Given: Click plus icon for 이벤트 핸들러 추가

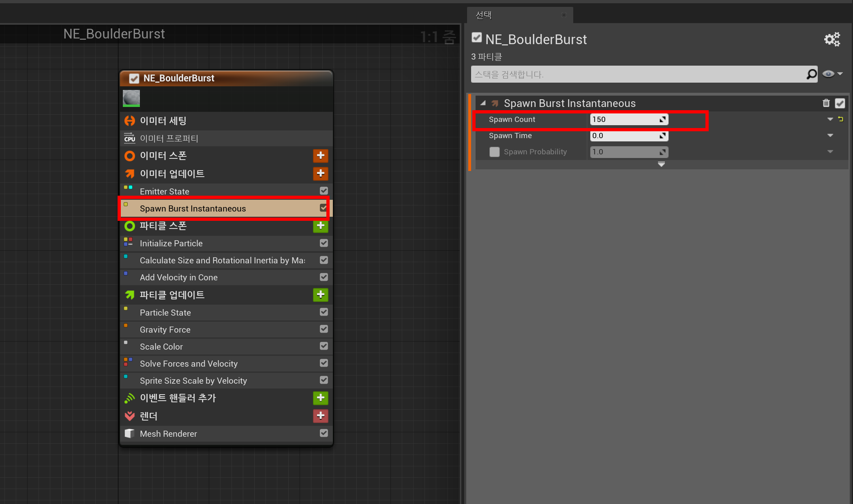Looking at the screenshot, I should tap(320, 398).
